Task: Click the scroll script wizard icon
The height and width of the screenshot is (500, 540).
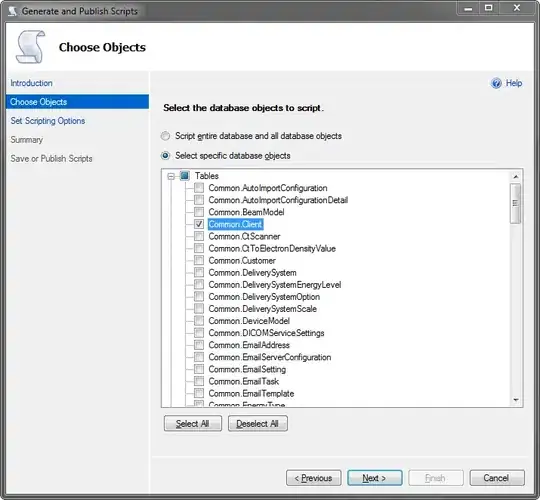Action: point(31,47)
